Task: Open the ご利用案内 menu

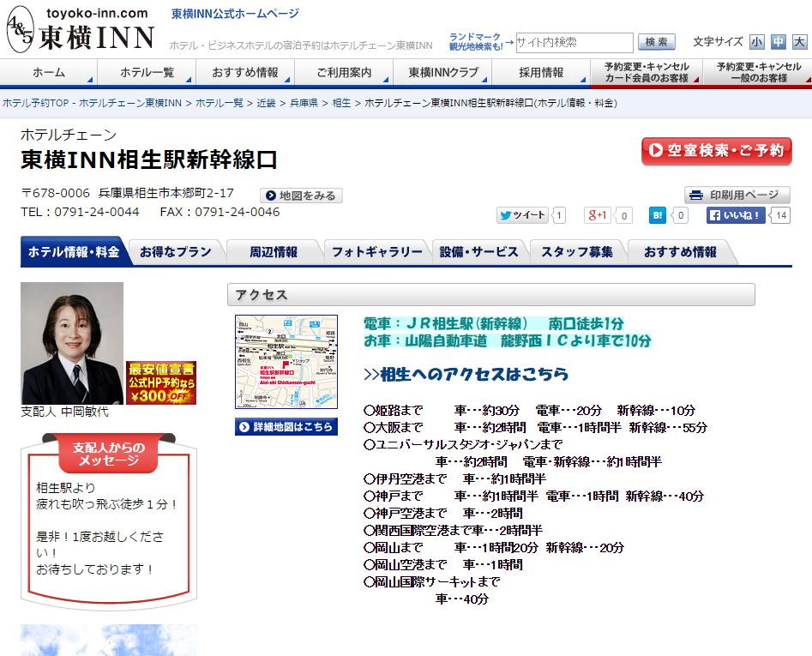Action: pyautogui.click(x=344, y=73)
